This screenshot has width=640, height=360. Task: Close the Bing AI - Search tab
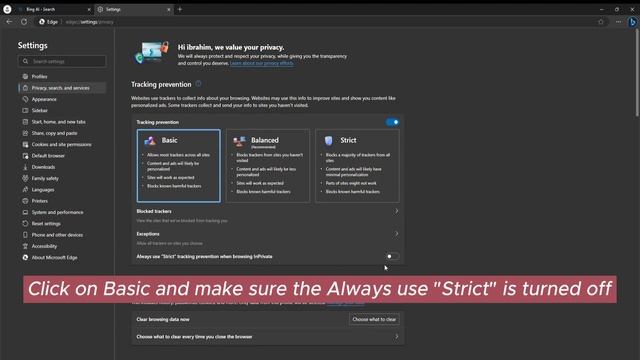pyautogui.click(x=89, y=9)
